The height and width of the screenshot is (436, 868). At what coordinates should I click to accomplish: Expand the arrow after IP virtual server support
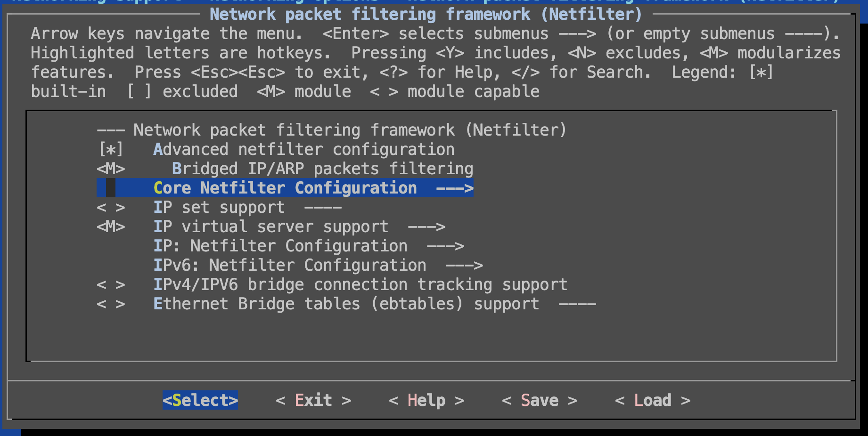(x=426, y=227)
